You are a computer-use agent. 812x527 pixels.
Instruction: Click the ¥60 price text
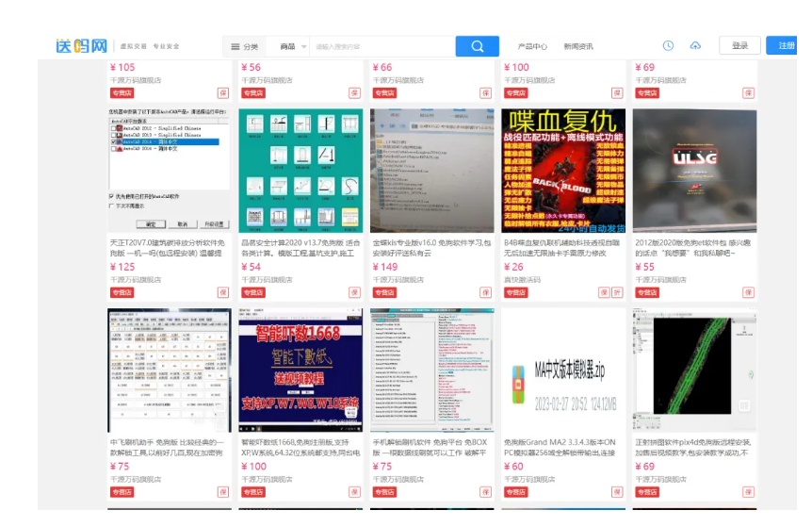(x=513, y=467)
